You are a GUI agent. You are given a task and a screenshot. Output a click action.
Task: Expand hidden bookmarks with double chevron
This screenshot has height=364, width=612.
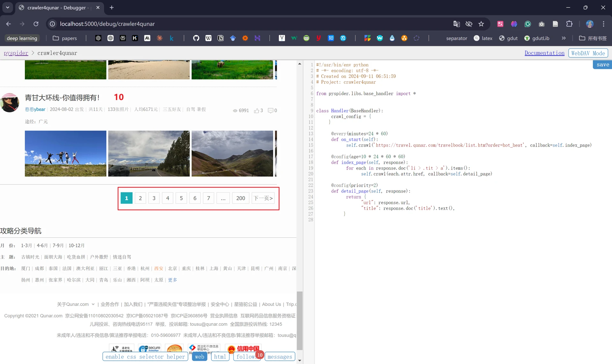click(x=564, y=38)
